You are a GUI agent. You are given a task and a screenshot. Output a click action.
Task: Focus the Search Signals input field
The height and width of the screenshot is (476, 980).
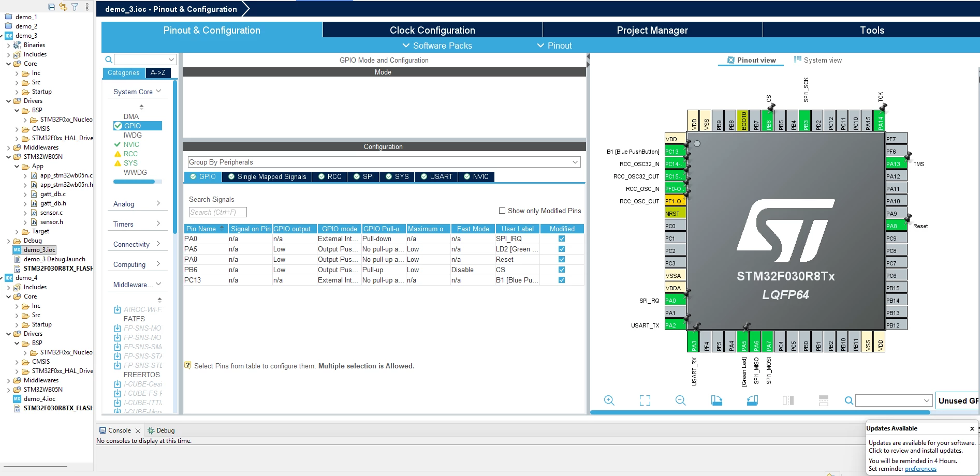point(217,212)
